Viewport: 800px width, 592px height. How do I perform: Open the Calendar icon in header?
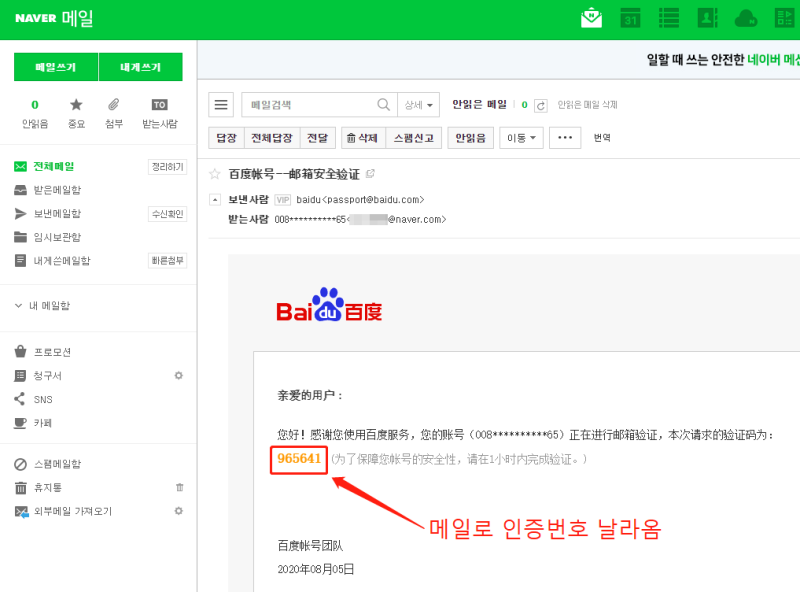[630, 18]
